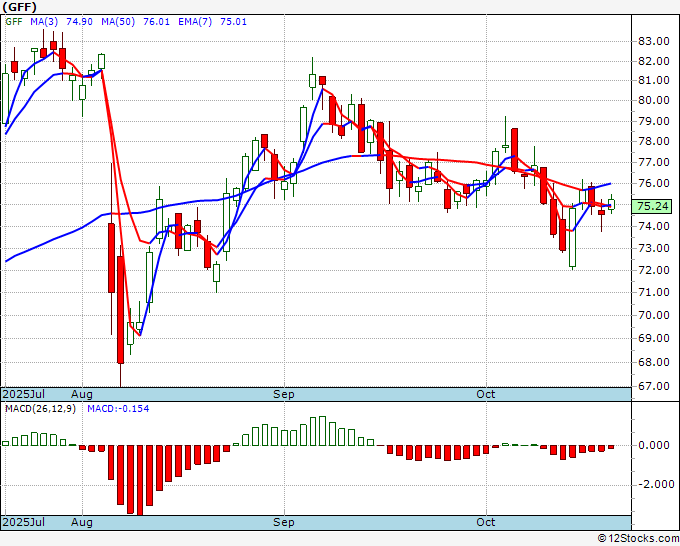Click the 71.00 price axis label
Image resolution: width=680 pixels, height=546 pixels.
[x=654, y=292]
